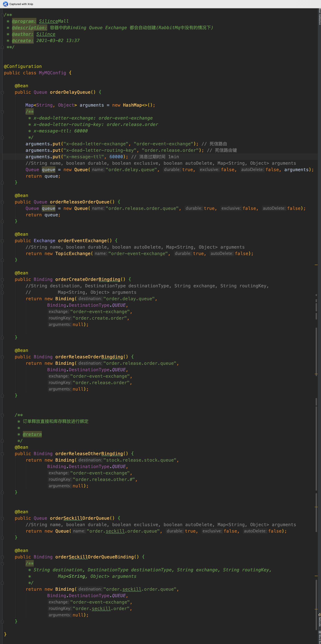Click TopicExchange constructor name
The height and width of the screenshot is (644, 321).
click(73, 254)
